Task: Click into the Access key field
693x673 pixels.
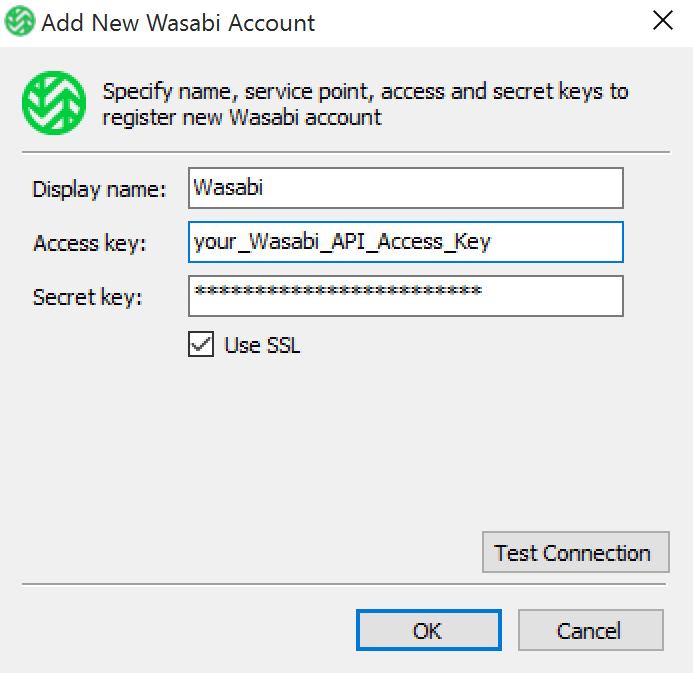Action: click(405, 242)
